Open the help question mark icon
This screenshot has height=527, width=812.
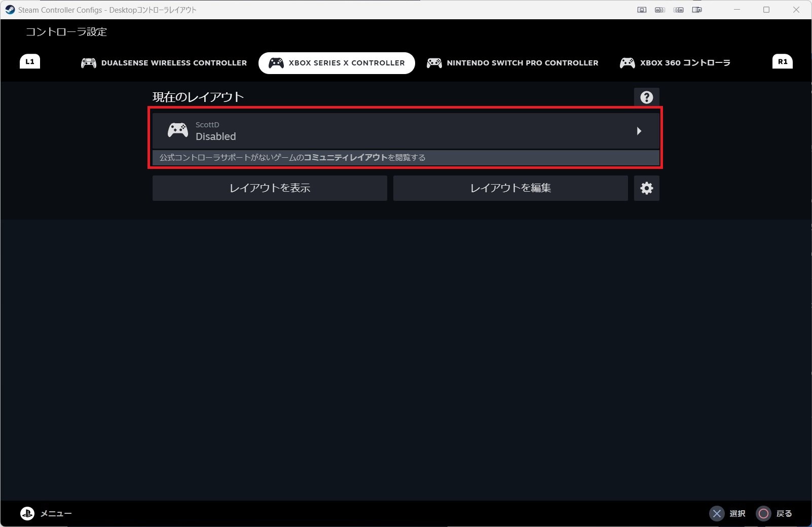tap(646, 97)
